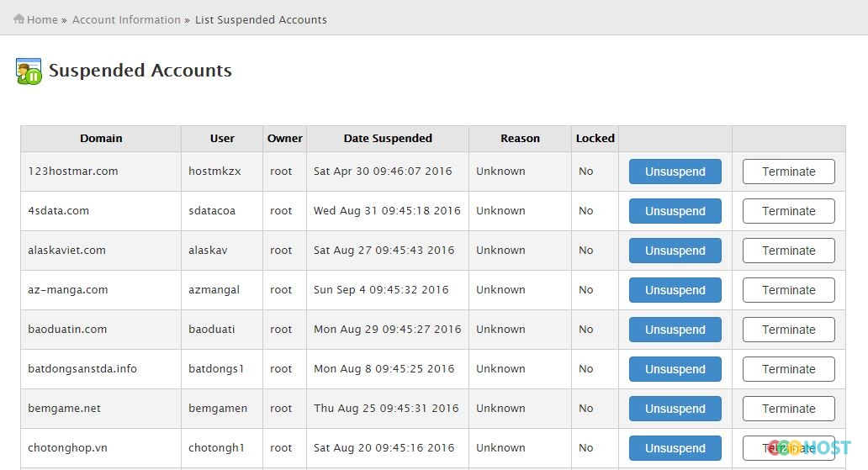Click the Locked column header
The height and width of the screenshot is (470, 868).
[595, 139]
